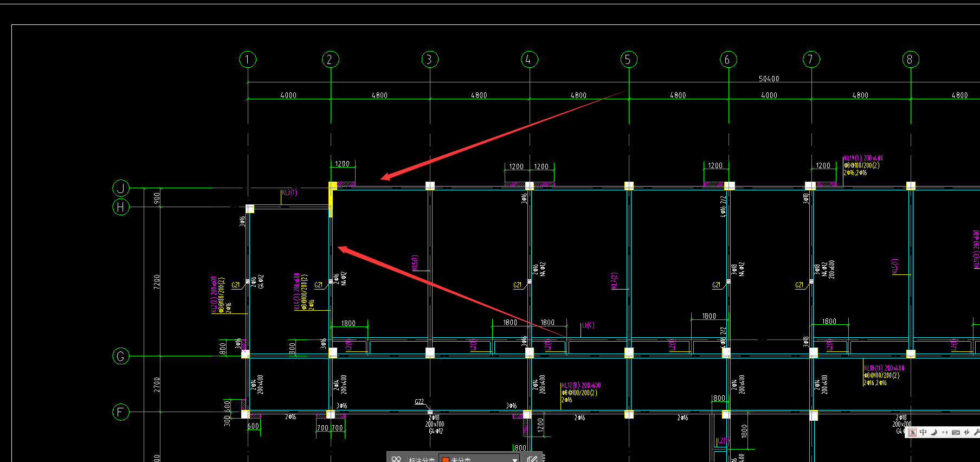980x462 pixels.
Task: Click the GZ2 column label near axis F
Action: coord(420,402)
